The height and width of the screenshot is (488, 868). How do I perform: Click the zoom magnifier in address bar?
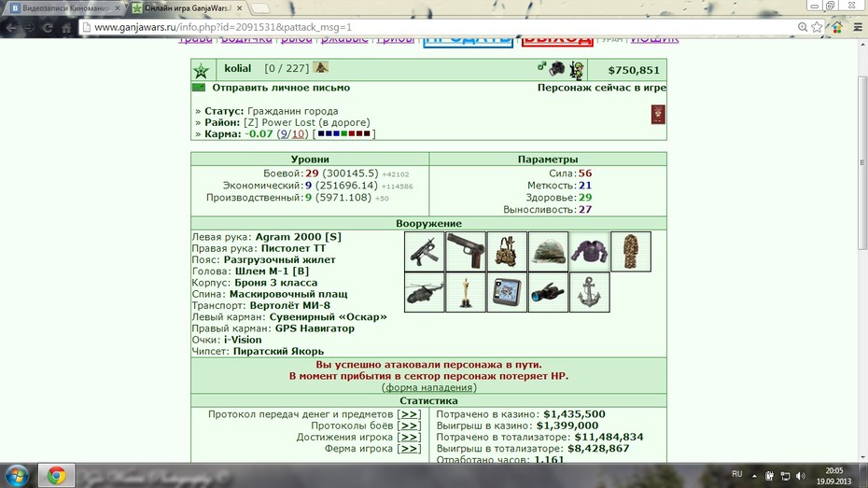point(802,27)
